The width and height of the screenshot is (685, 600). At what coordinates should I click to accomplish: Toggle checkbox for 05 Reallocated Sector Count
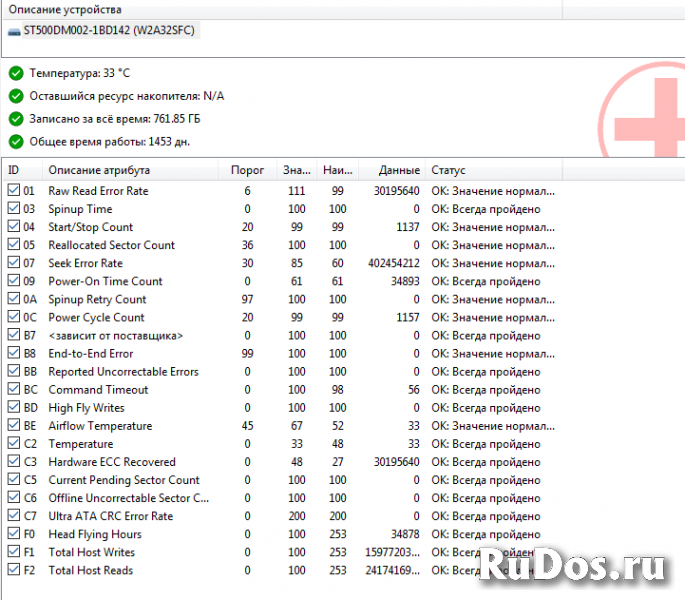13,245
